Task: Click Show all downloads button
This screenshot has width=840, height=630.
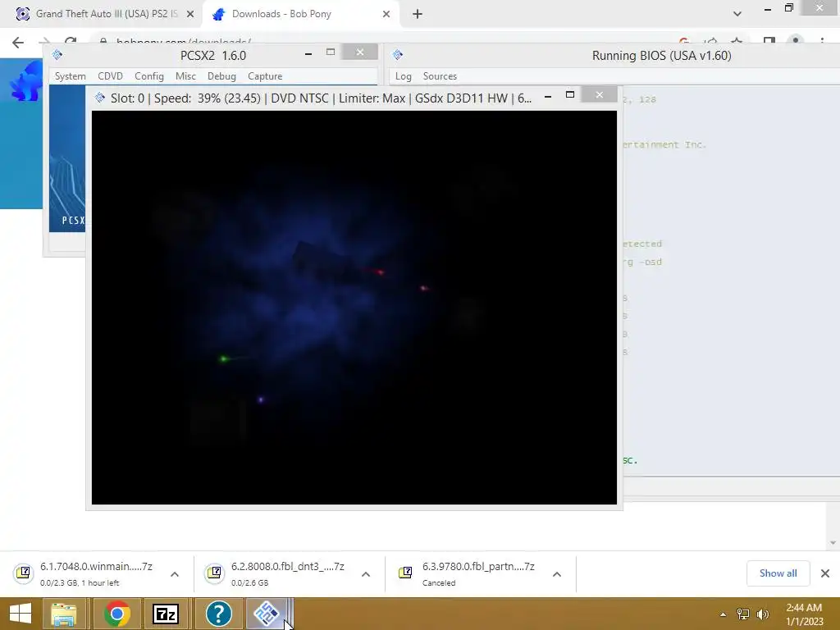Action: [x=778, y=573]
